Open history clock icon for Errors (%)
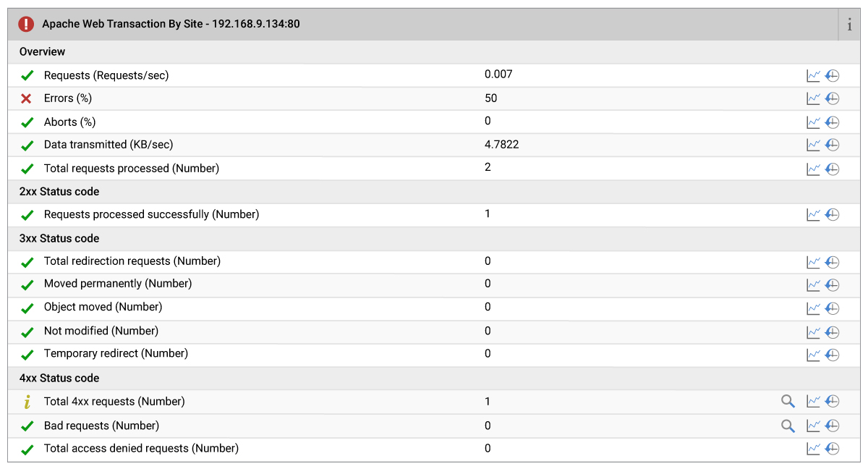The image size is (868, 469). click(x=832, y=98)
